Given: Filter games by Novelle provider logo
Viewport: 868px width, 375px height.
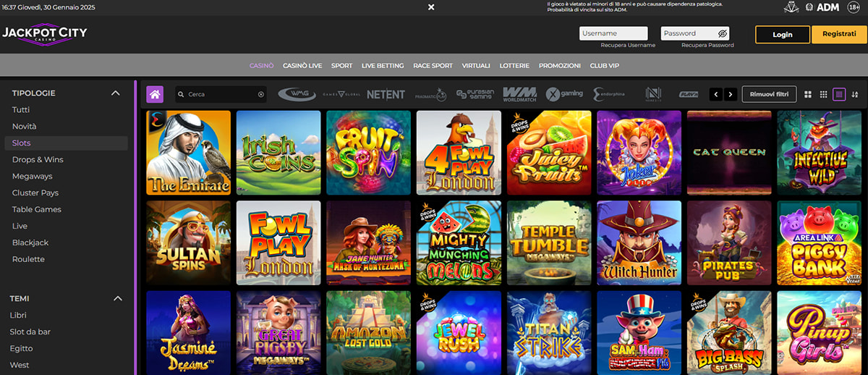Looking at the screenshot, I should pyautogui.click(x=654, y=94).
